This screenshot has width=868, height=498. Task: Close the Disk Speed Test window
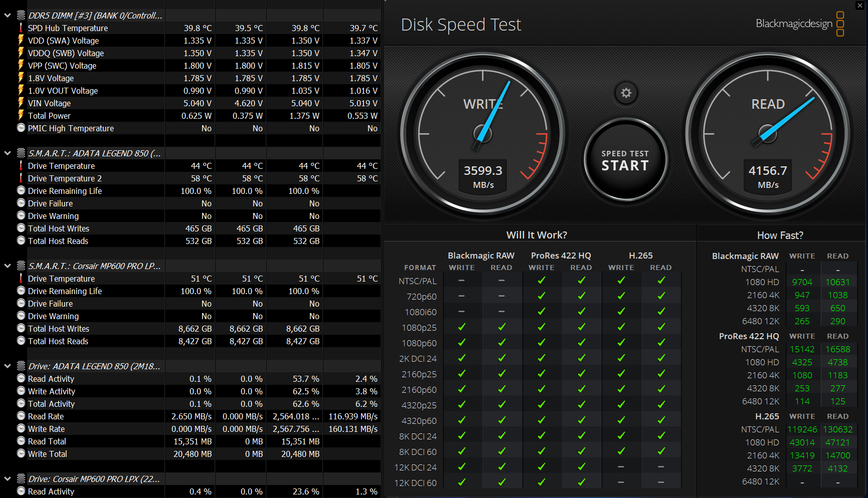coord(860,5)
